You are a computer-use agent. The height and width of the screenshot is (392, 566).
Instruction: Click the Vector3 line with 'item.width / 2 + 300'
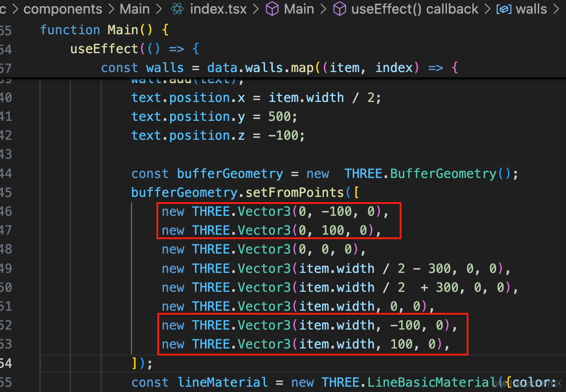(340, 287)
